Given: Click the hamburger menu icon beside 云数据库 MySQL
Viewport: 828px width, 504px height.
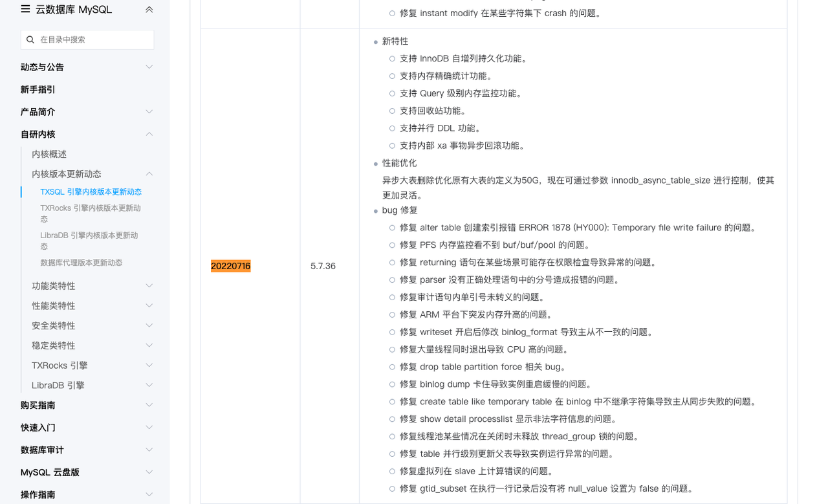Looking at the screenshot, I should [25, 9].
